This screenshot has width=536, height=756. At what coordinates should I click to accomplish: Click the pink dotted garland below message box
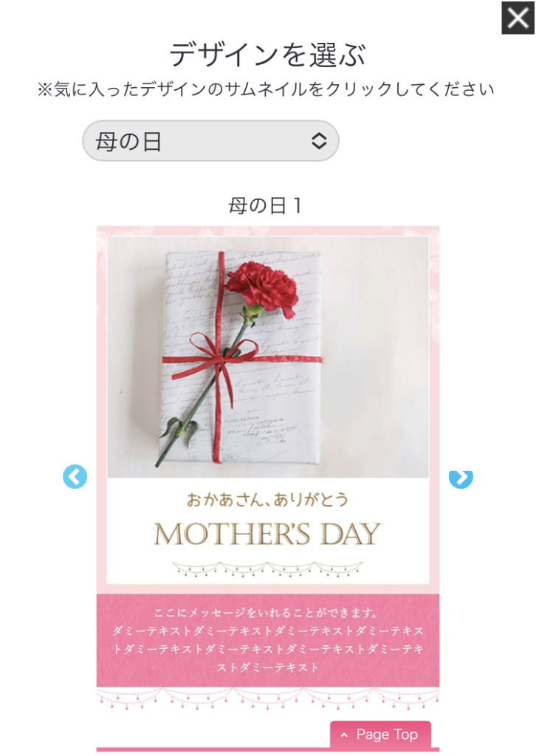point(267,698)
